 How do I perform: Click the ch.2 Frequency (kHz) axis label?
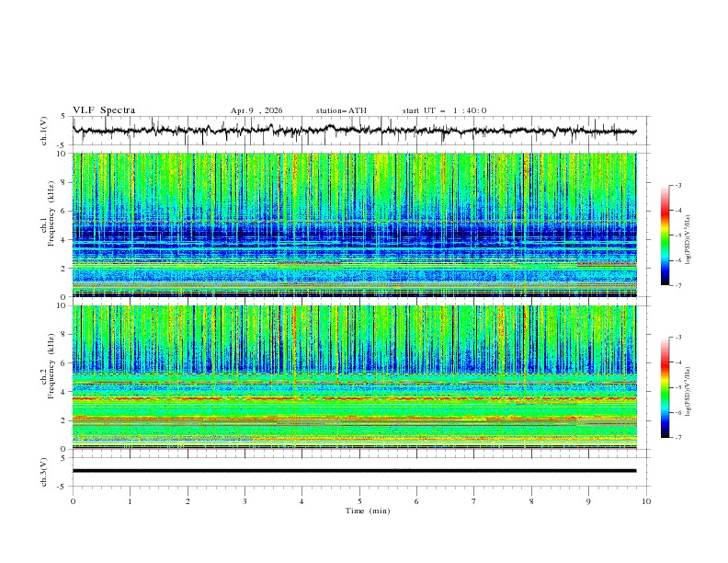point(49,366)
